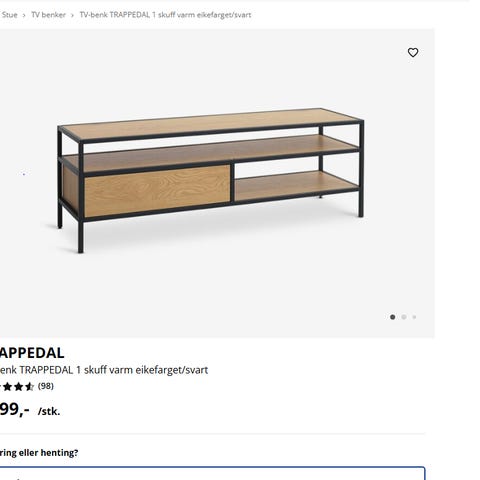Viewport: 480px width, 480px height.
Task: Select the blue-outlined delivery option box
Action: [212, 473]
